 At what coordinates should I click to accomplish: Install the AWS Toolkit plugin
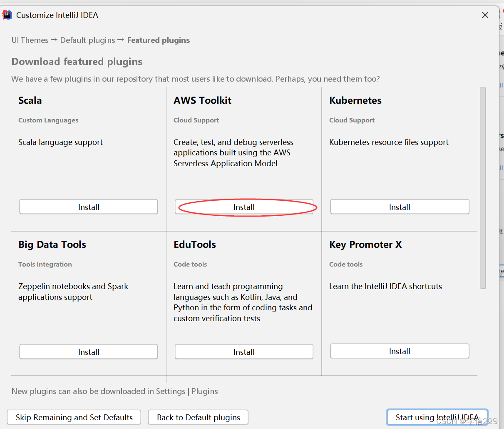[x=244, y=207]
